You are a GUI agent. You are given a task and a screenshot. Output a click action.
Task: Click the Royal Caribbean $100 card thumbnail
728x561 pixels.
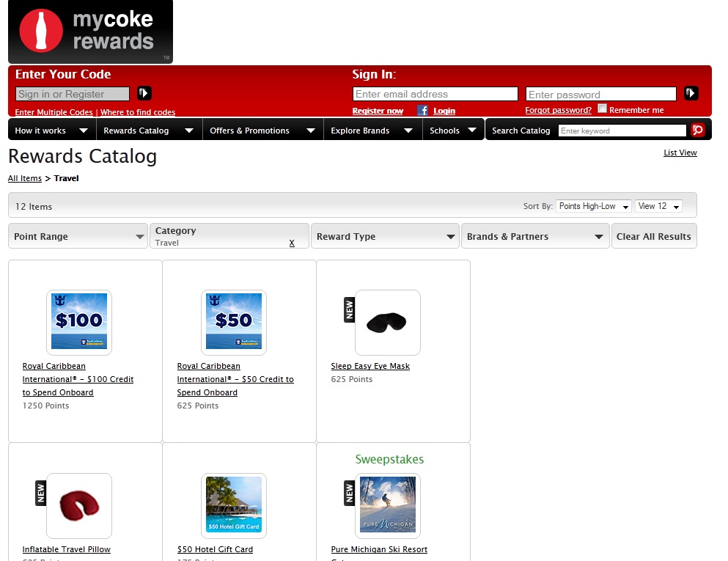(x=79, y=322)
